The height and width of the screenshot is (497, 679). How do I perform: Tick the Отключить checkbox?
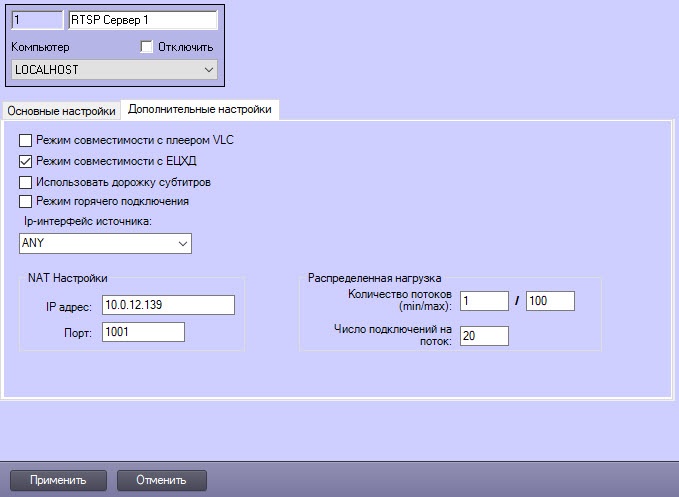pos(147,47)
